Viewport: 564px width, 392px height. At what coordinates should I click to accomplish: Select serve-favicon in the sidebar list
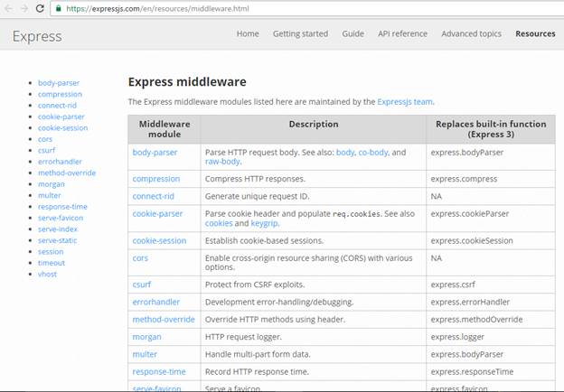coord(61,218)
